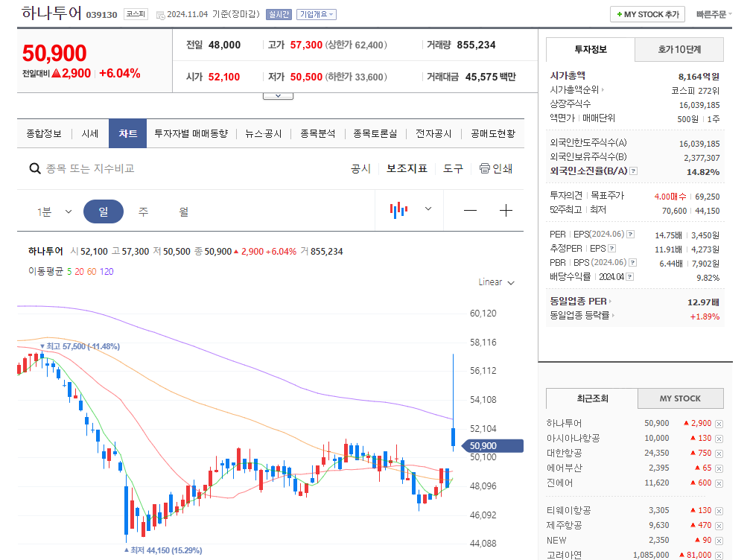Remove 고려아연 from recent list
The image size is (750, 560).
coord(719,556)
